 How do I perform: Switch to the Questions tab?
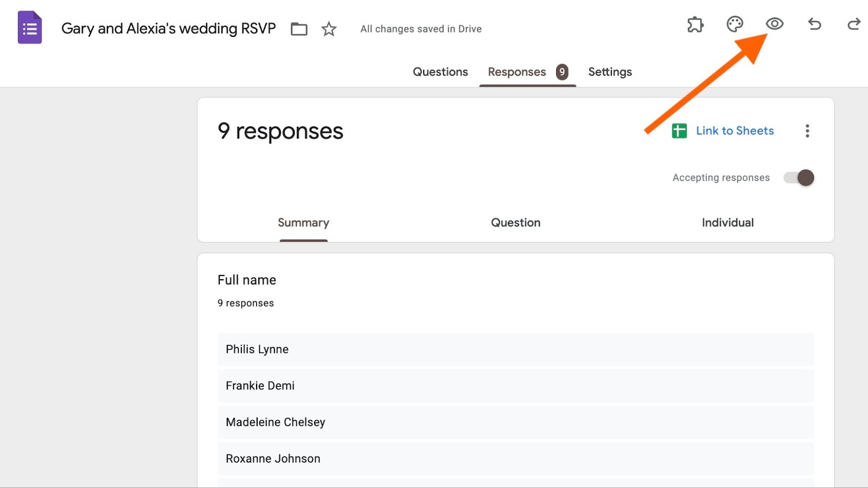[x=440, y=72]
